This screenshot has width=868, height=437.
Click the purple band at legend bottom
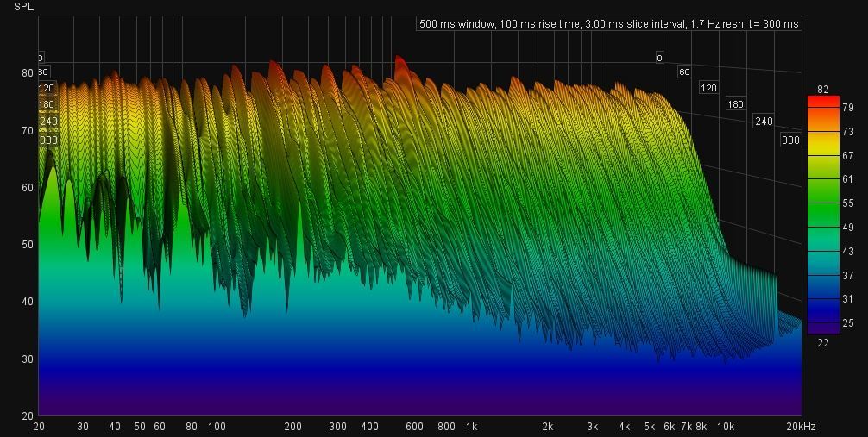click(x=822, y=328)
